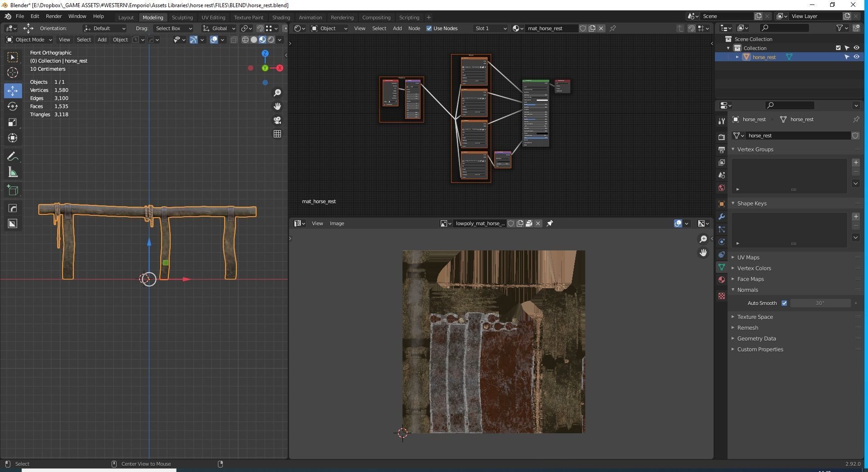
Task: Click the Add Cube tool icon
Action: coord(13,190)
